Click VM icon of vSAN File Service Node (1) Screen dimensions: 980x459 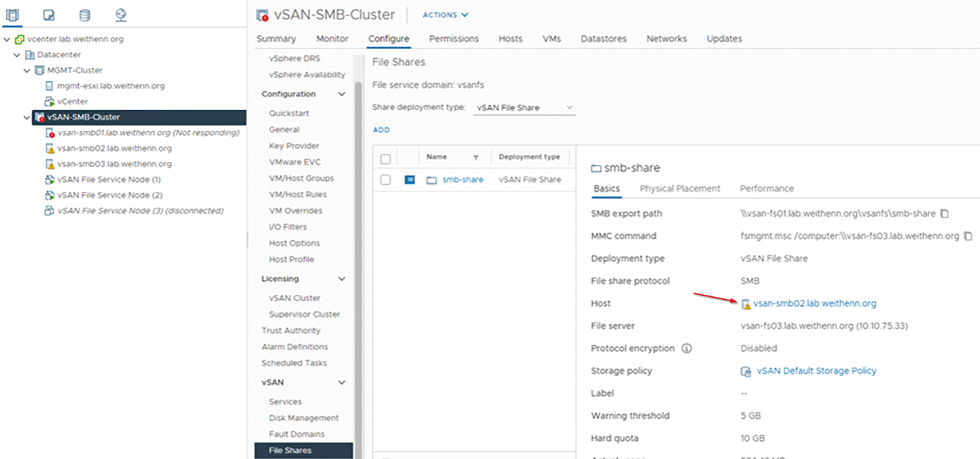(x=49, y=179)
